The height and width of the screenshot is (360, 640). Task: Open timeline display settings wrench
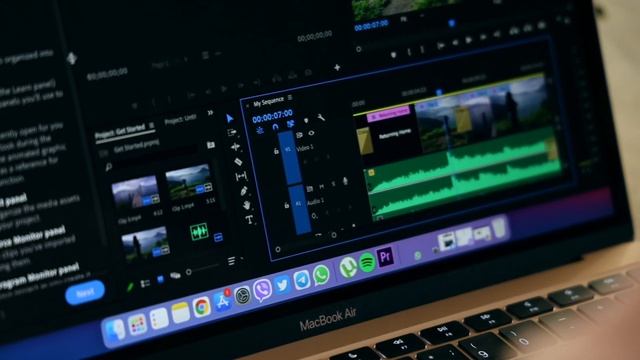[321, 118]
